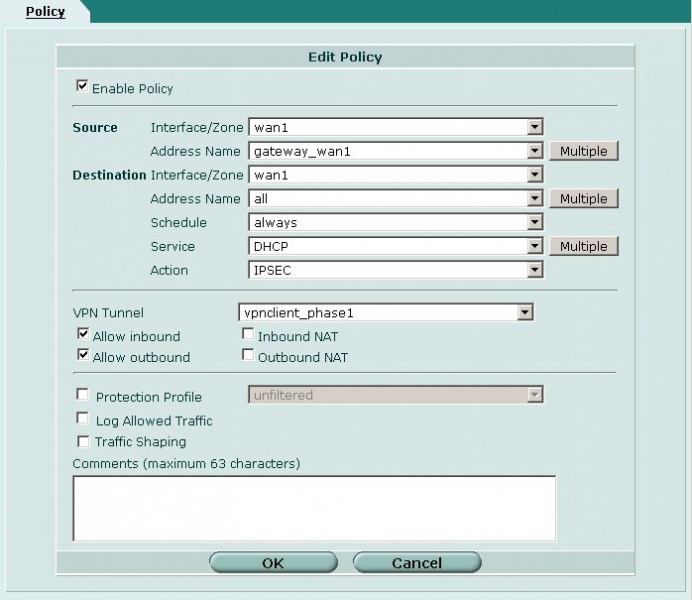This screenshot has width=692, height=600.
Task: Open Source Interface/Zone dropdown showing wan1
Action: (x=396, y=128)
